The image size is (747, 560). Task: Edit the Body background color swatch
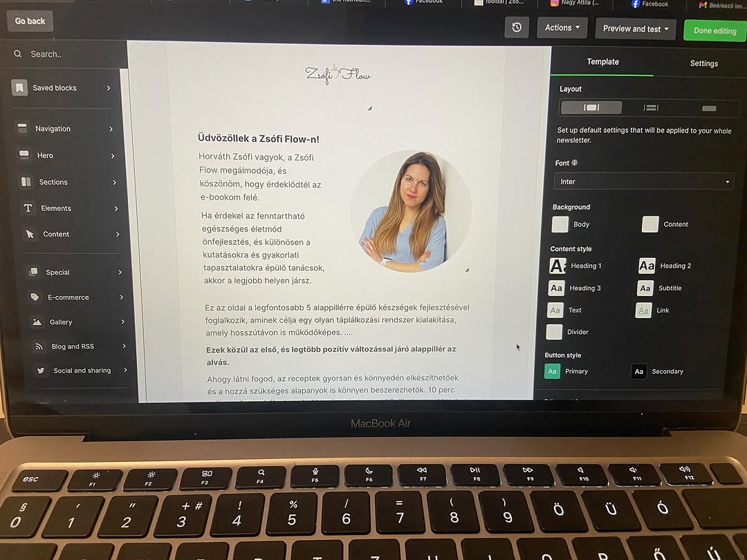pos(562,223)
